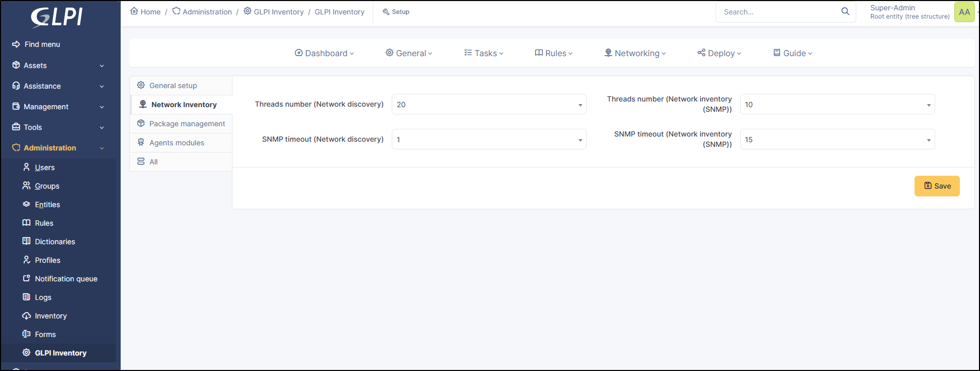The width and height of the screenshot is (980, 371).
Task: Open Threads number (Network inventory SNMP) dropdown
Action: [x=837, y=105]
